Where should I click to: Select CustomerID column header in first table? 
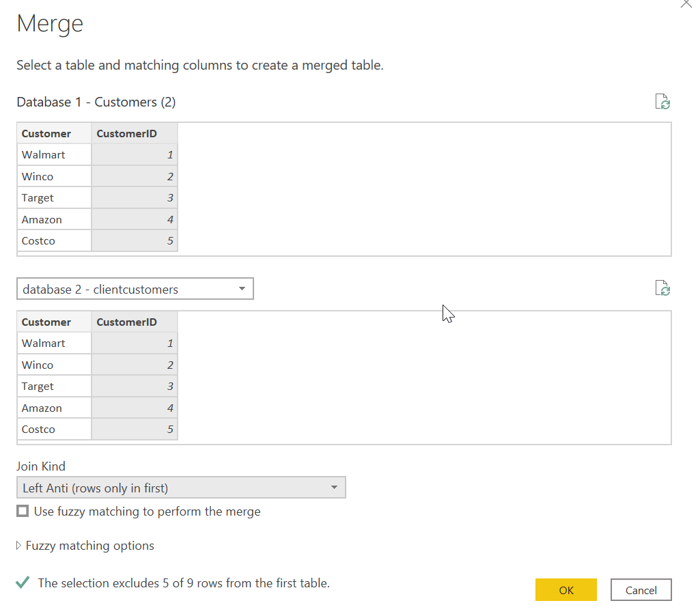coord(135,134)
